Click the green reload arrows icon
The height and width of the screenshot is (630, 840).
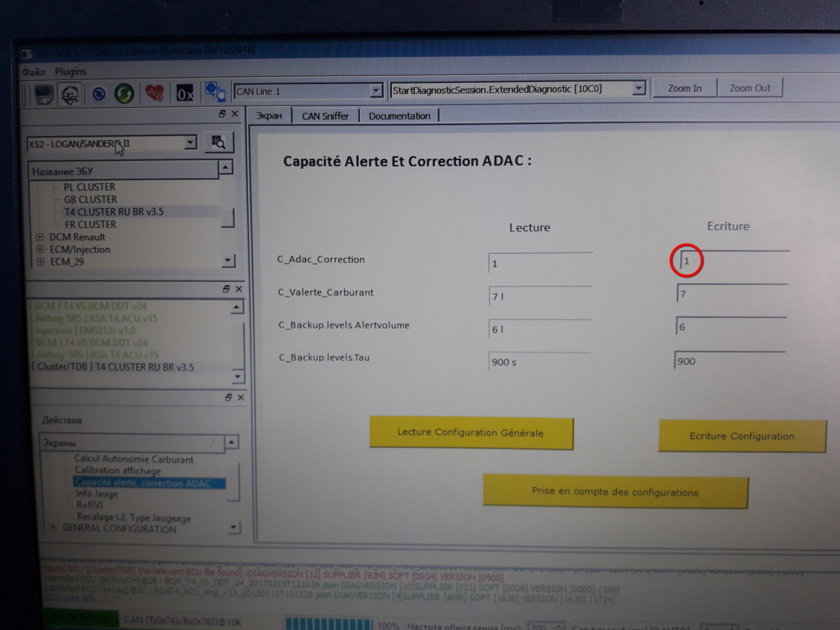(x=124, y=94)
